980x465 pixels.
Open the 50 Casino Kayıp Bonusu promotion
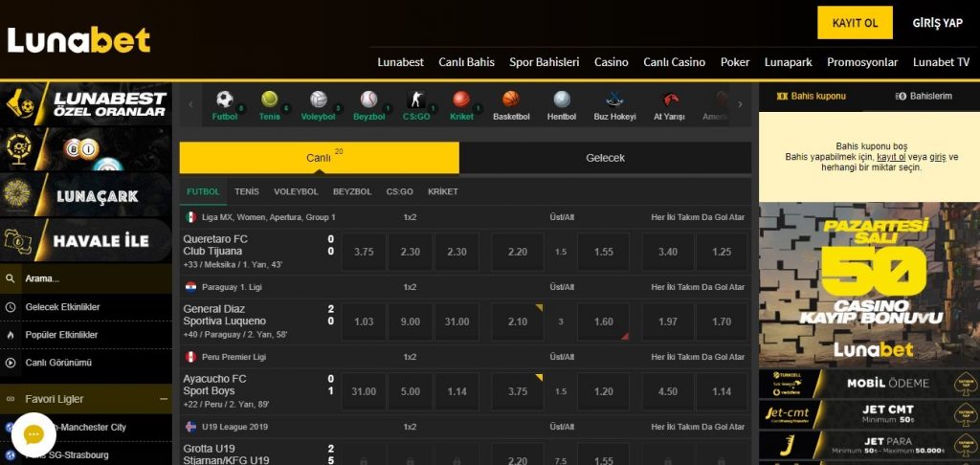[869, 285]
